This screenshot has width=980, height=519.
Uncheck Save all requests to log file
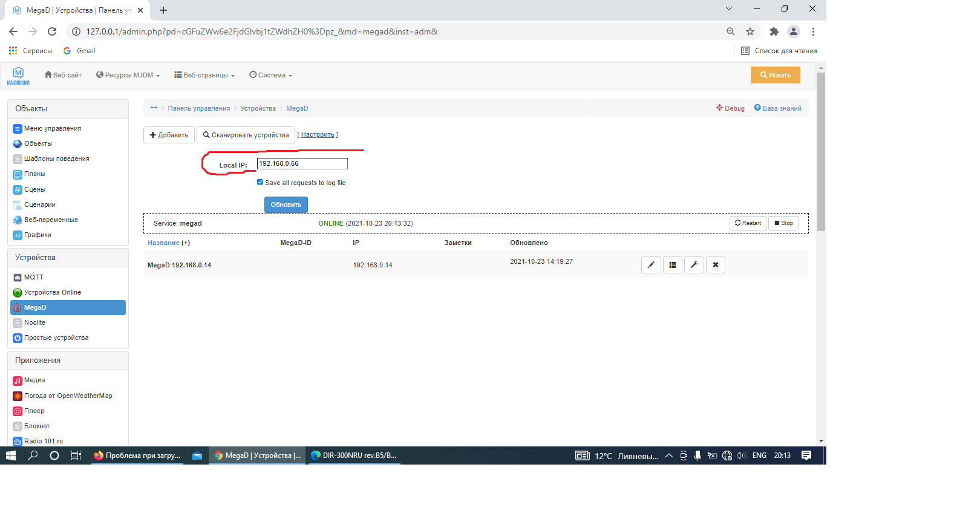[260, 182]
